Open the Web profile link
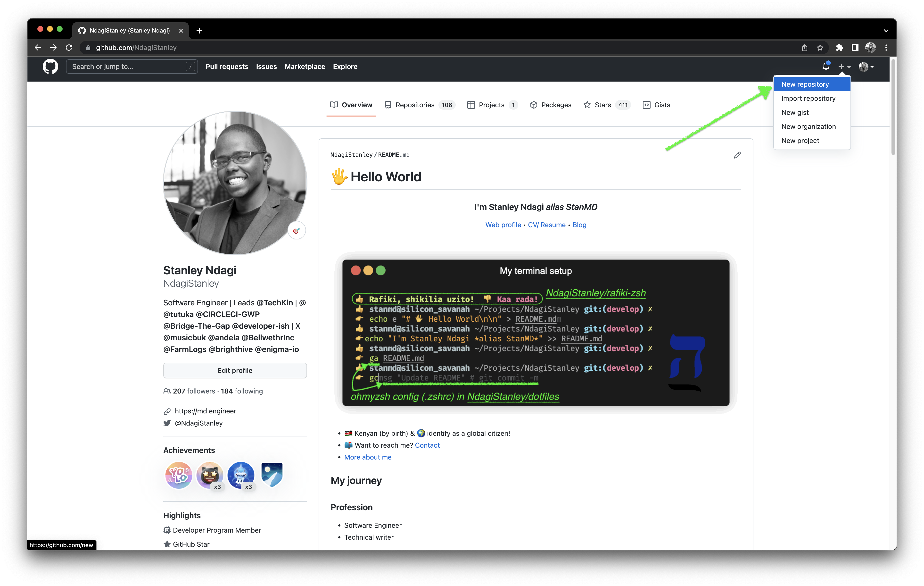Viewport: 924px width, 586px height. [503, 225]
